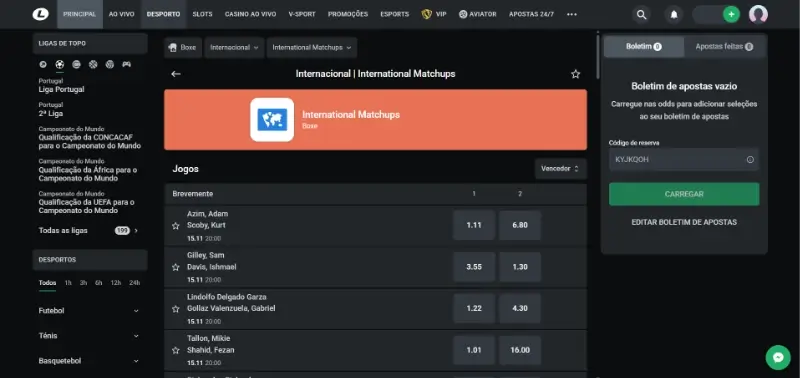Switch to the Apostas feitas tab
Image resolution: width=800 pixels, height=378 pixels.
click(724, 46)
